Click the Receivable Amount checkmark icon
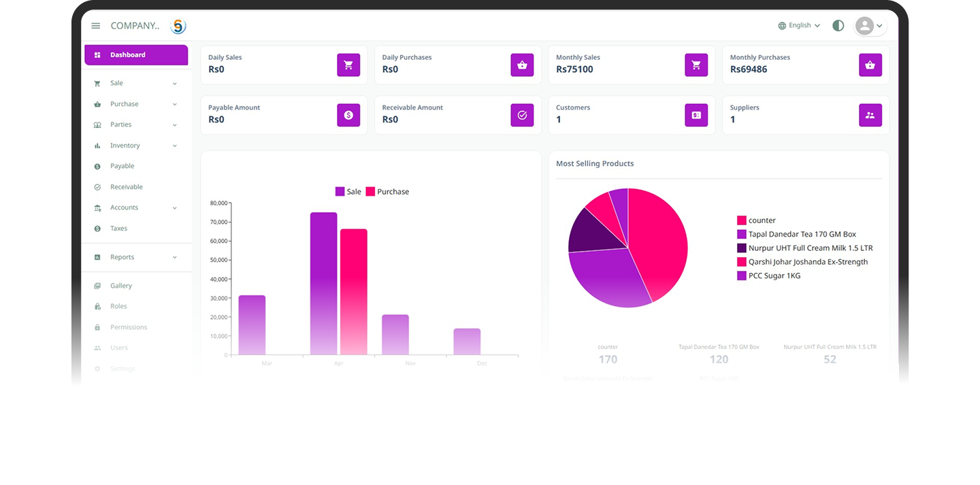 coord(522,115)
